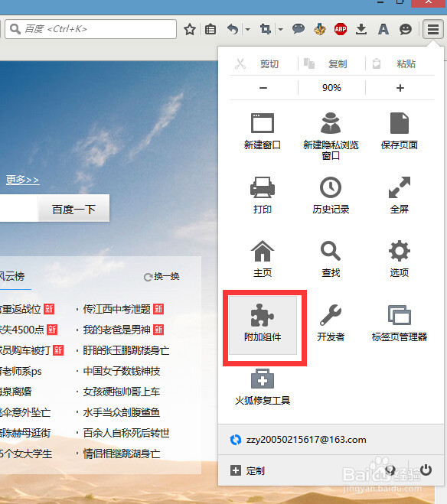
Task: Open the bookmarks list icon
Action: (x=210, y=29)
